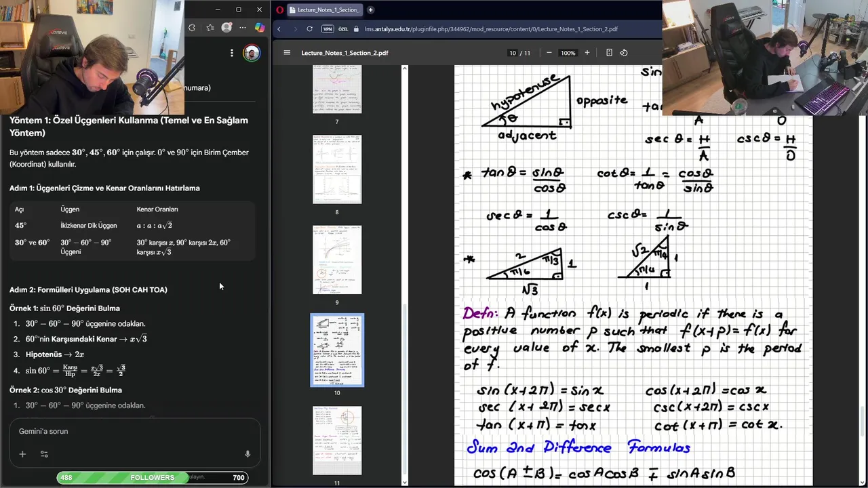This screenshot has height=488, width=868.
Task: Select page 8 thumbnail
Action: (x=337, y=169)
